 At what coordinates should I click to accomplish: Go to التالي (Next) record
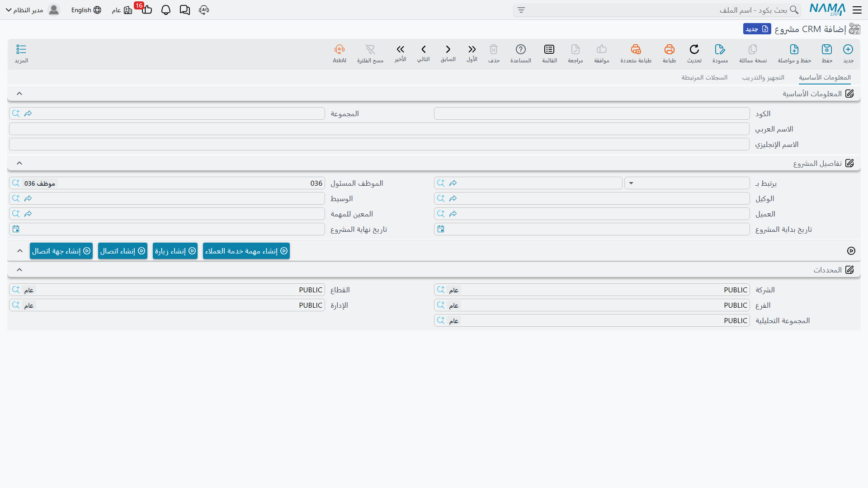pyautogui.click(x=424, y=49)
